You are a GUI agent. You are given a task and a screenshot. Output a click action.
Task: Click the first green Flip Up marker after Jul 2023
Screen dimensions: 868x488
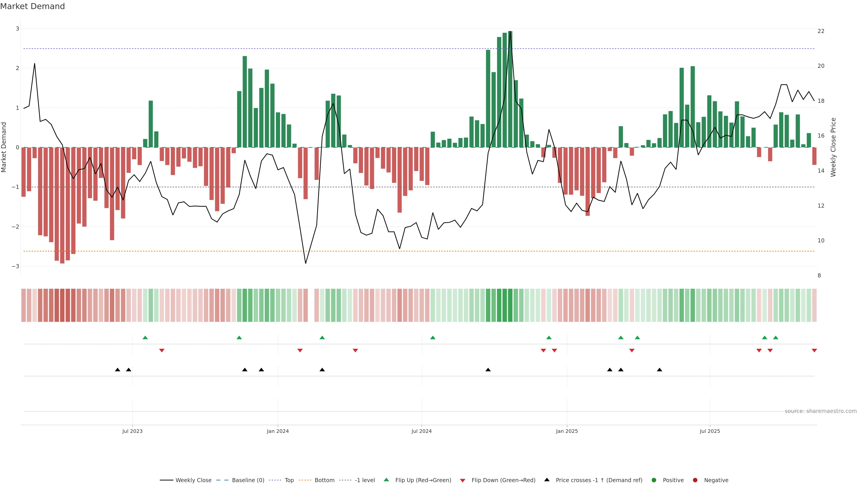point(145,338)
